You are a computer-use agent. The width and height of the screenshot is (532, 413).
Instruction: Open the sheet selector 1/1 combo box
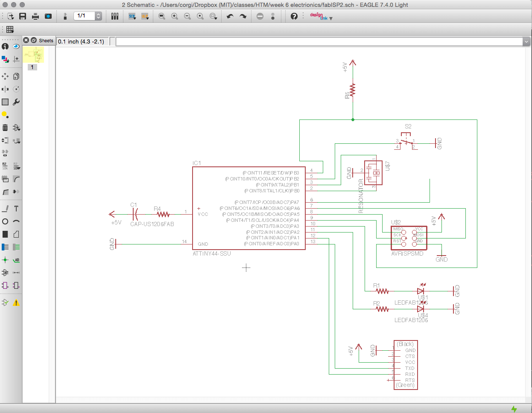(88, 16)
